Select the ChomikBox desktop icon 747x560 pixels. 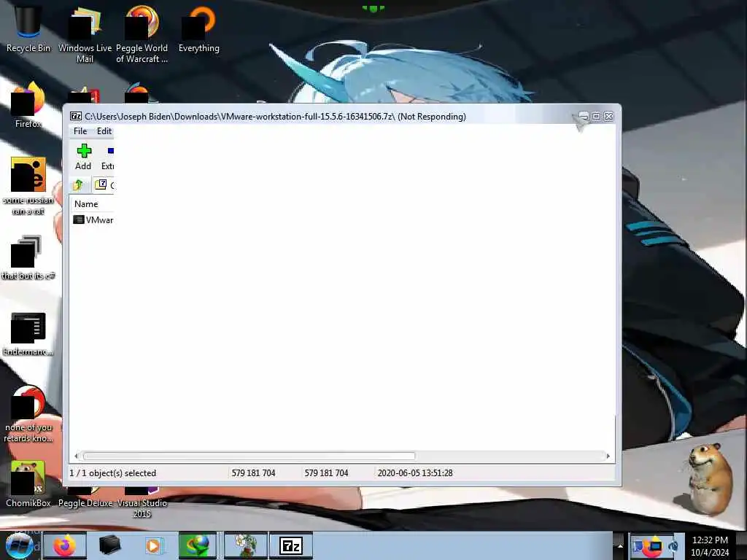coord(28,483)
